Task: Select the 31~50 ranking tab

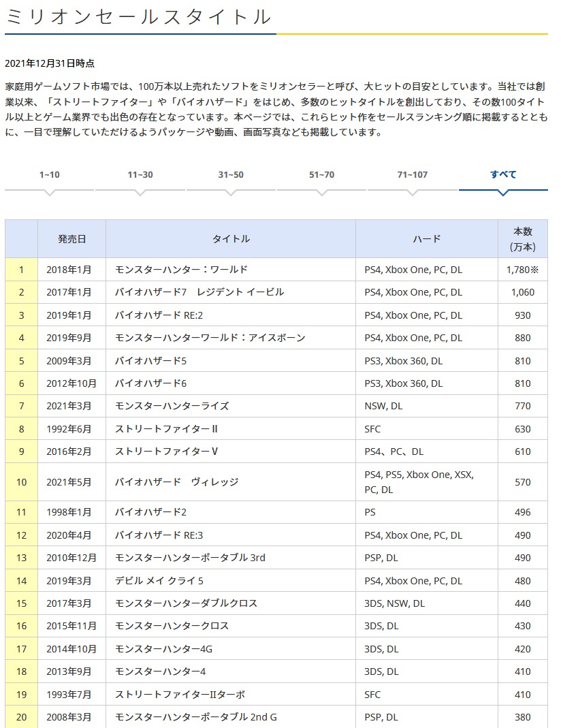Action: coord(231,174)
